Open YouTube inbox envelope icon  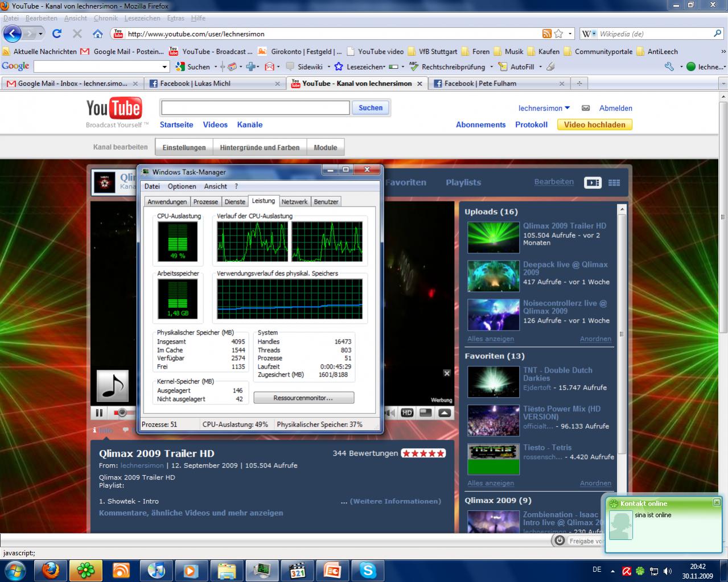click(x=585, y=108)
